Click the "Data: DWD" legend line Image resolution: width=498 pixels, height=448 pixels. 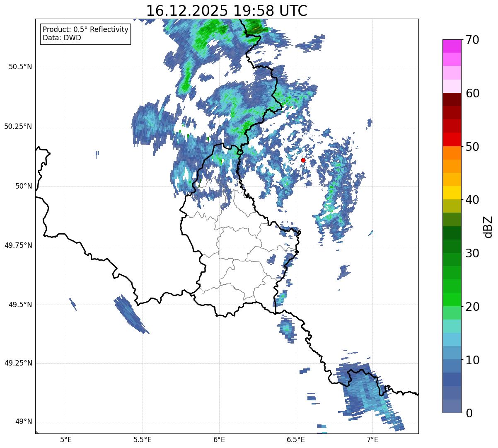62,38
